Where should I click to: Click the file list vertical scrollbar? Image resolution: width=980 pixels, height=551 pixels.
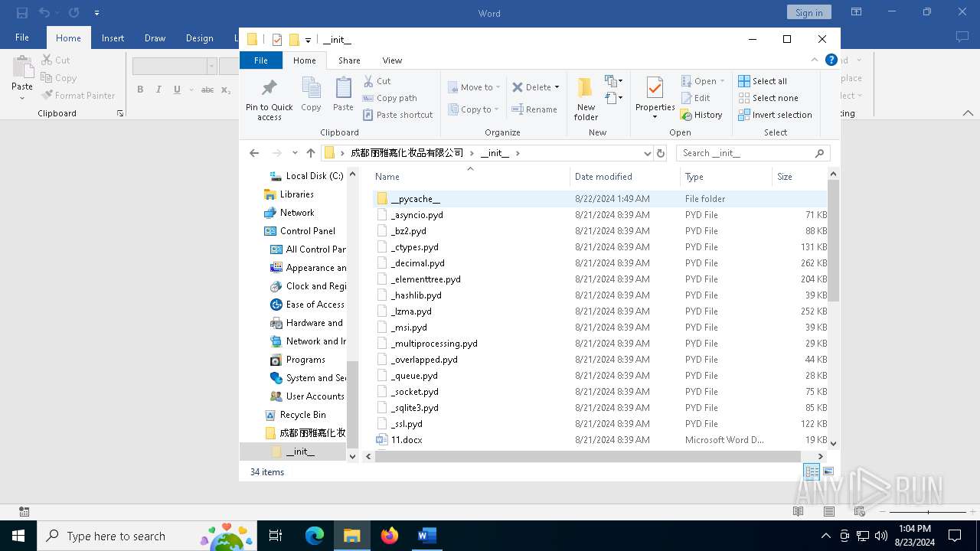point(834,240)
